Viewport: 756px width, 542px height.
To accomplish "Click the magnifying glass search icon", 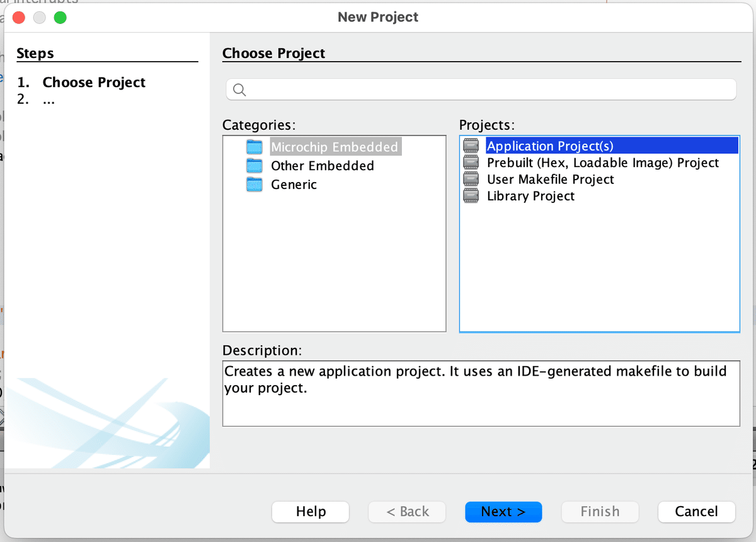I will pyautogui.click(x=239, y=89).
